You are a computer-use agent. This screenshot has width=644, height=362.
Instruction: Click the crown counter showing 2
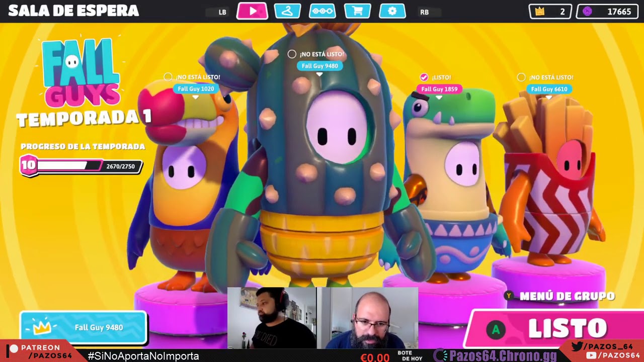550,12
